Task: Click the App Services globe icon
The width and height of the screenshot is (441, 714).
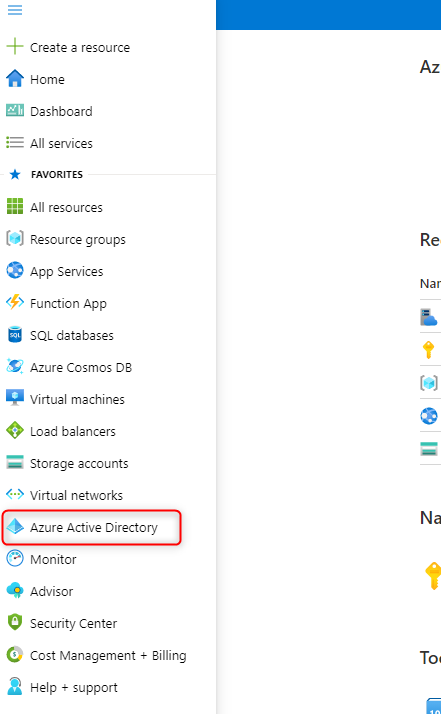Action: click(15, 270)
